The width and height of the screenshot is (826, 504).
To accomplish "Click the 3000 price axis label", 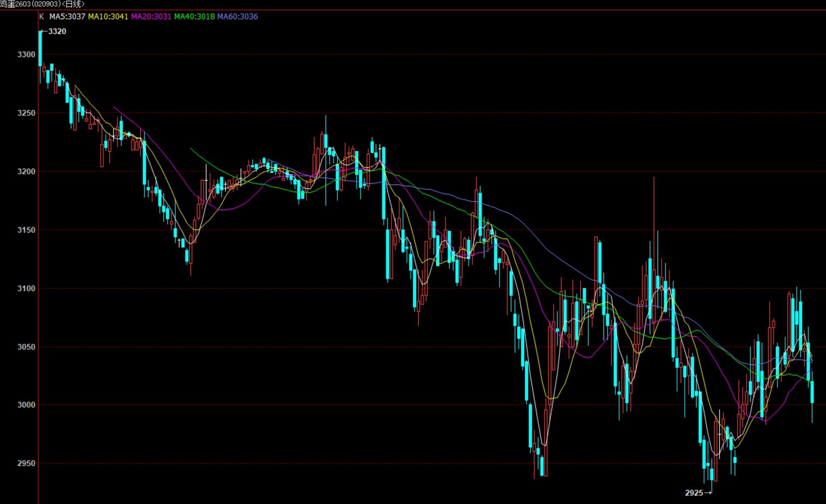I will point(26,405).
